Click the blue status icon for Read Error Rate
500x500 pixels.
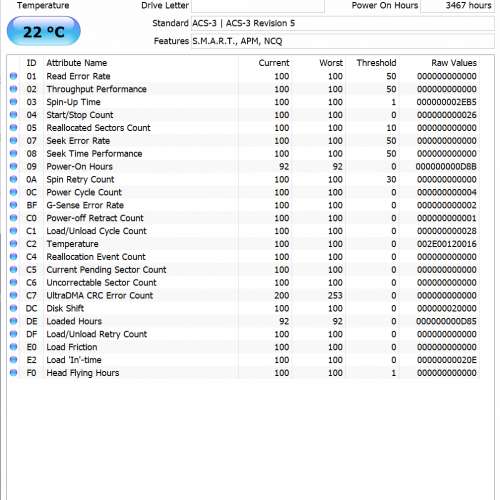click(x=13, y=76)
